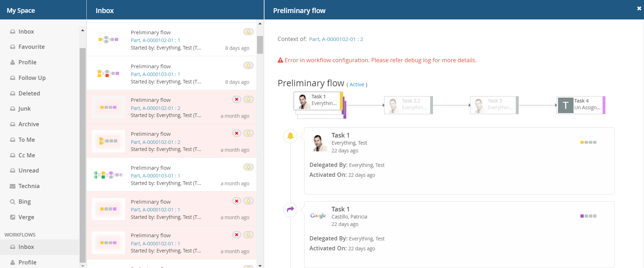The image size is (644, 268).
Task: Click the bell badge on first inbox item
Action: tap(249, 32)
